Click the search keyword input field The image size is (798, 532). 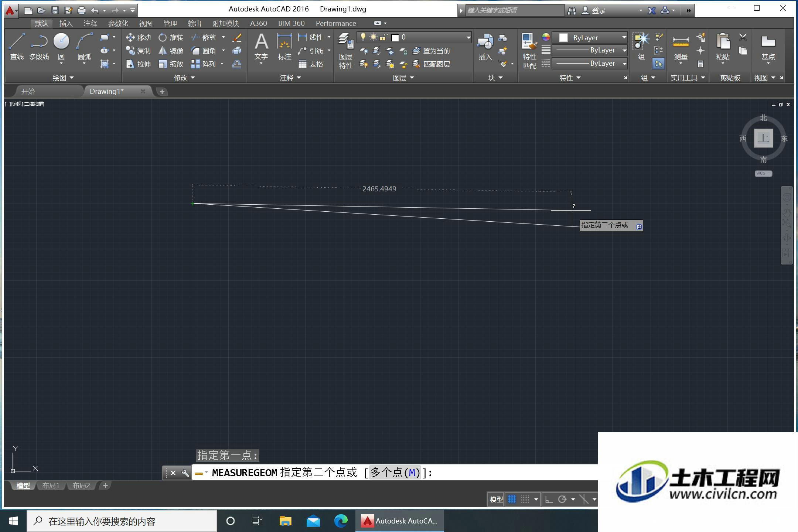515,10
